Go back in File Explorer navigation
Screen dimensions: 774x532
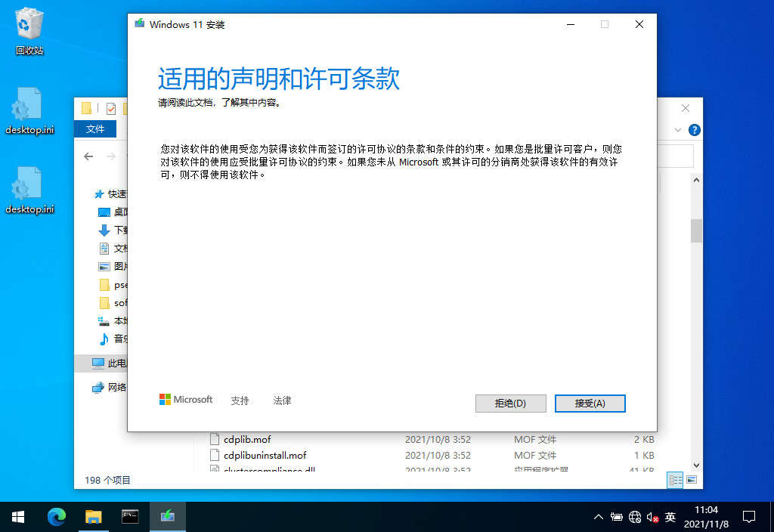(88, 156)
